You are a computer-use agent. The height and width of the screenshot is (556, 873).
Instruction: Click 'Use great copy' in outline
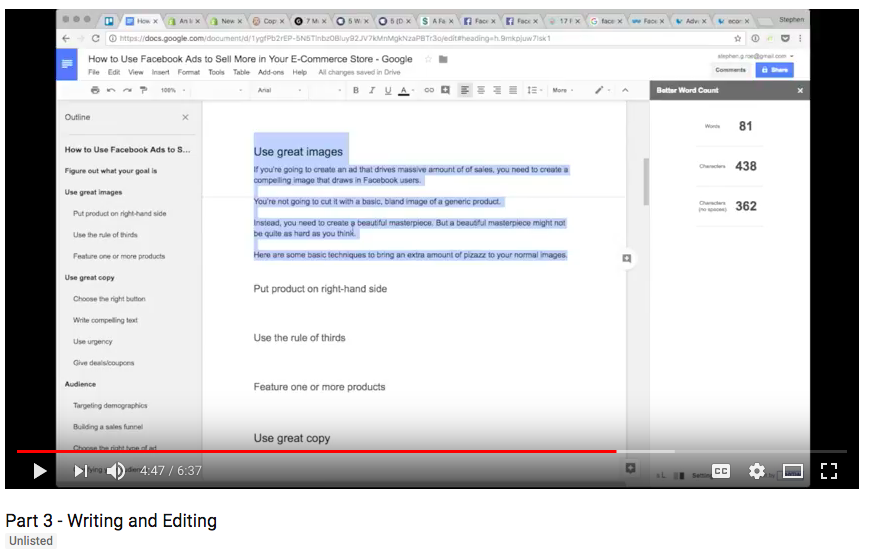89,278
